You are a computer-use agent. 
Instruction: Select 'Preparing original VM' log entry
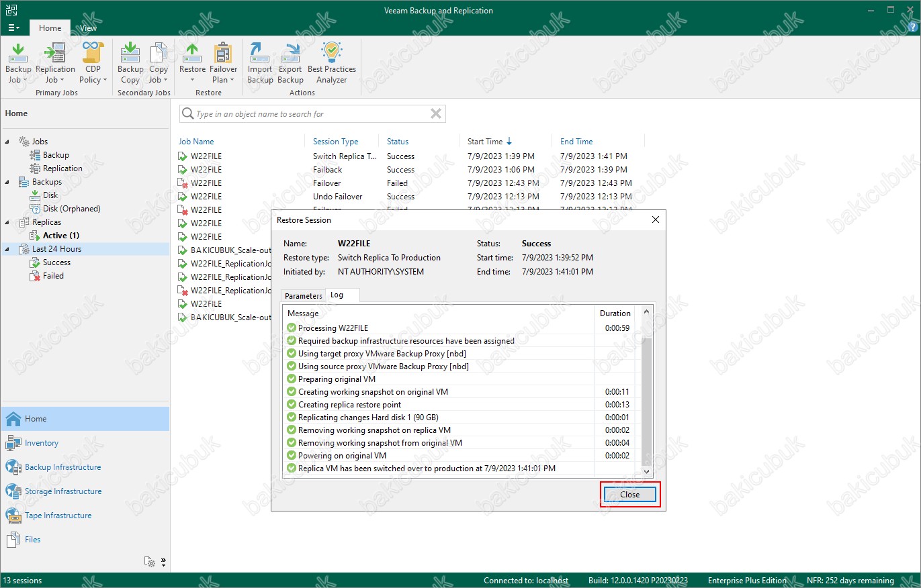coord(459,379)
